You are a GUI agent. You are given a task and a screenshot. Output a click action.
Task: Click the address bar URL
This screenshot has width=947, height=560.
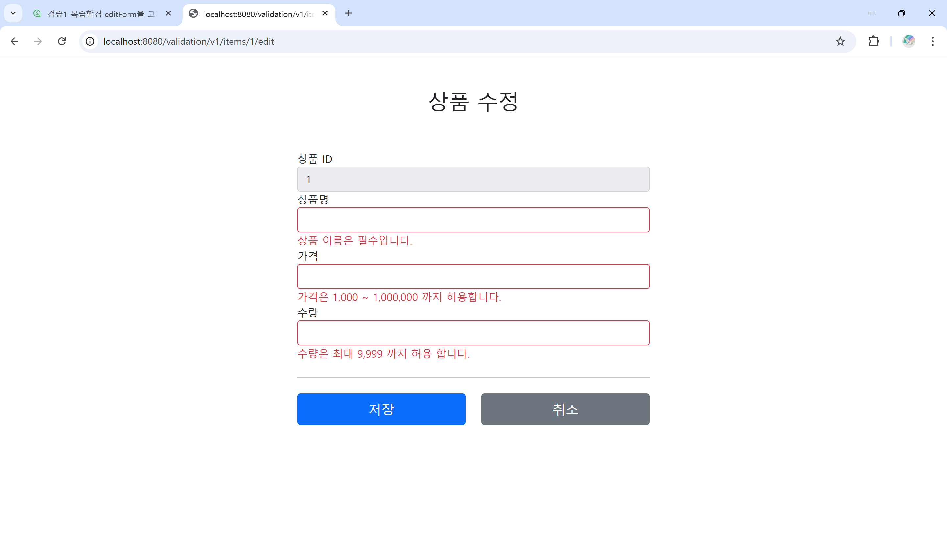(188, 41)
